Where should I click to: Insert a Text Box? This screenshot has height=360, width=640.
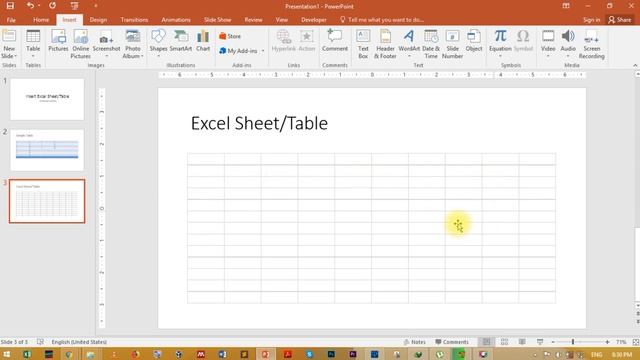click(363, 44)
